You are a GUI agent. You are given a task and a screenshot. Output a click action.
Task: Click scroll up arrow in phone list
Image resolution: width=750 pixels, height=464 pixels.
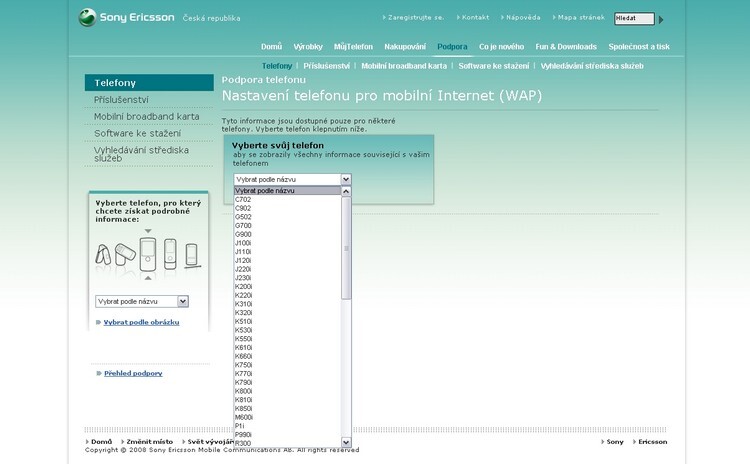[x=346, y=191]
